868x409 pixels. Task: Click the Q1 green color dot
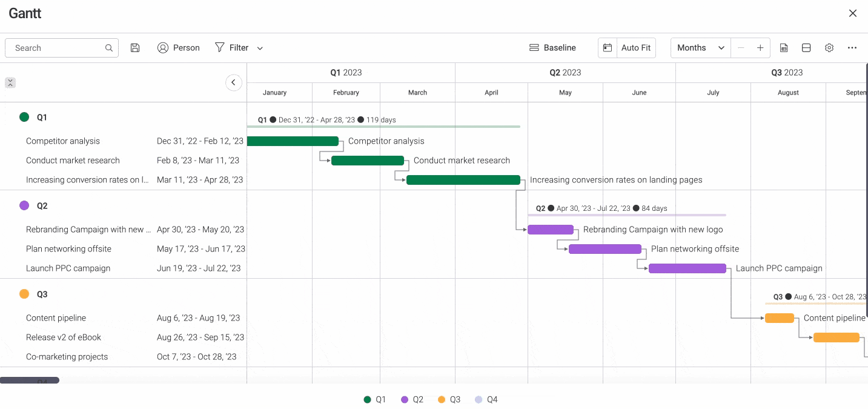pos(24,117)
